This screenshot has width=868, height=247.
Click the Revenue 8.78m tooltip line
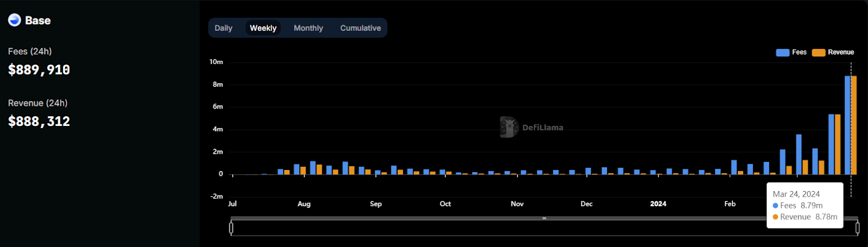tap(805, 217)
